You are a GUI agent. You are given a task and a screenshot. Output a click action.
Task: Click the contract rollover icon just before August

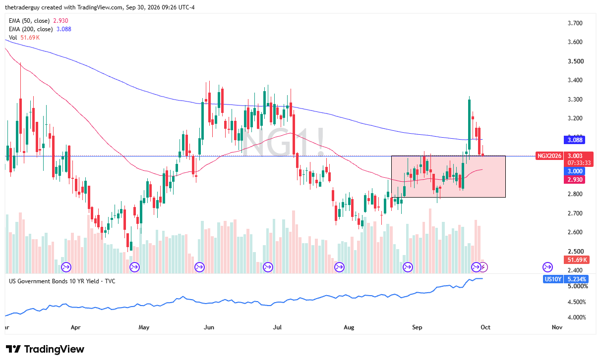[x=340, y=267]
